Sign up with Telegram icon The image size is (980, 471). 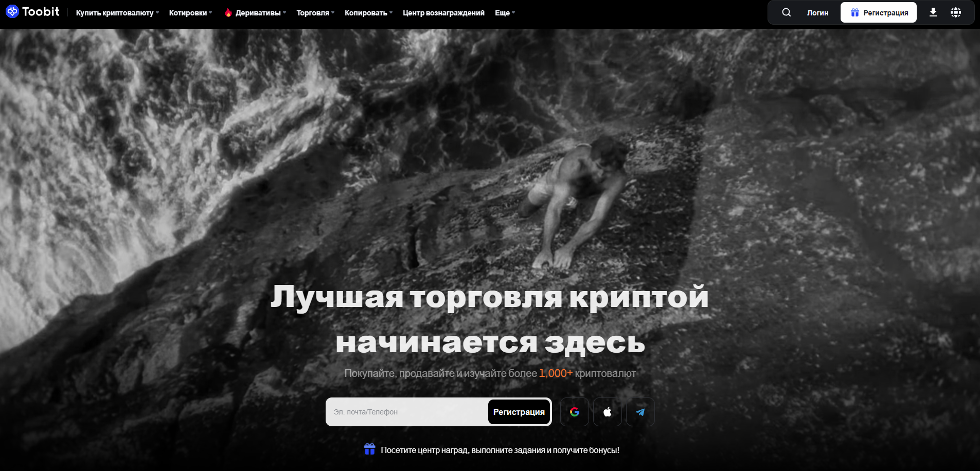pos(640,412)
